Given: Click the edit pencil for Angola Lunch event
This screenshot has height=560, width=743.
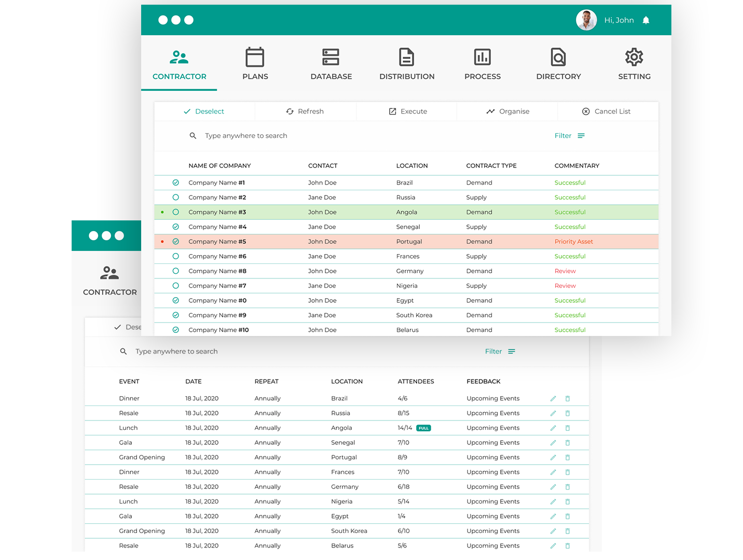Looking at the screenshot, I should [553, 428].
